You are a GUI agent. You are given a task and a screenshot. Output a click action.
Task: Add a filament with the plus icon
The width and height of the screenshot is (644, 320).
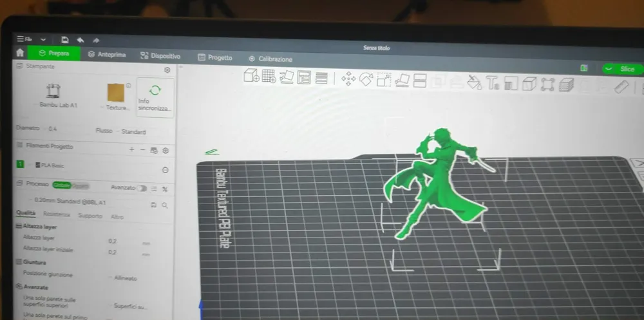[x=131, y=149]
